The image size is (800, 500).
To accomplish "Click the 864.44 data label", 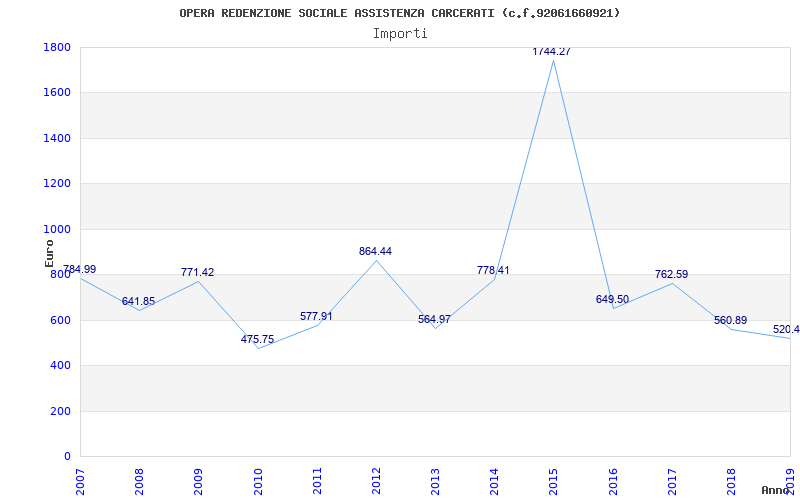I will 376,251.
